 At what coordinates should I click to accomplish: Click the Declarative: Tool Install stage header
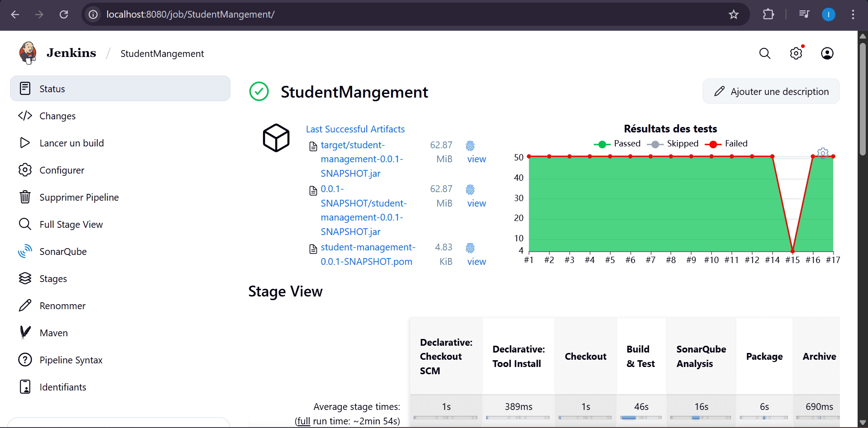click(519, 356)
